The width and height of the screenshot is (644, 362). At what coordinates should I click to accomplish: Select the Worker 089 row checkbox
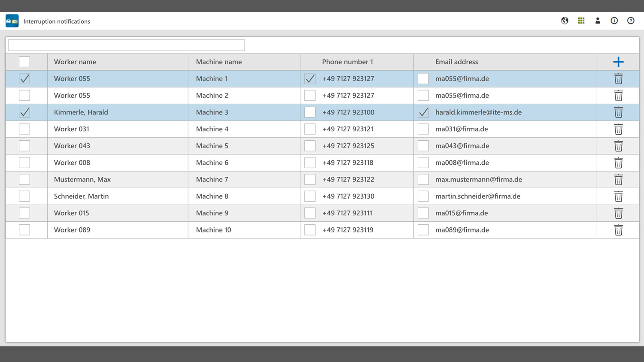point(24,230)
